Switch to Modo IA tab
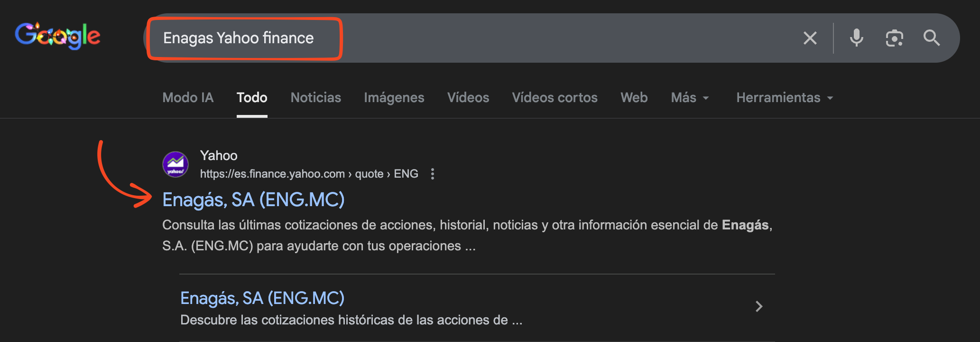Viewport: 980px width, 342px height. point(188,98)
